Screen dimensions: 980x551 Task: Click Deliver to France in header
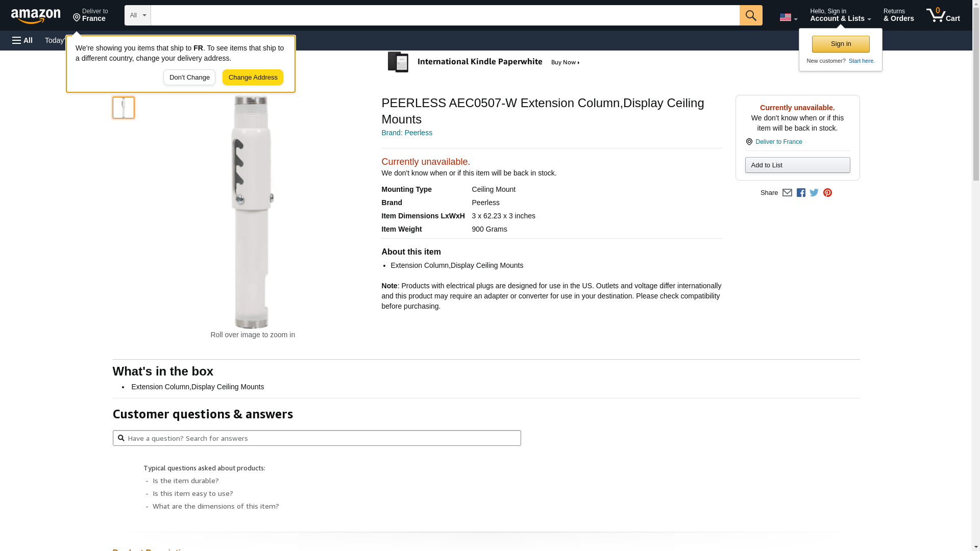tap(90, 15)
